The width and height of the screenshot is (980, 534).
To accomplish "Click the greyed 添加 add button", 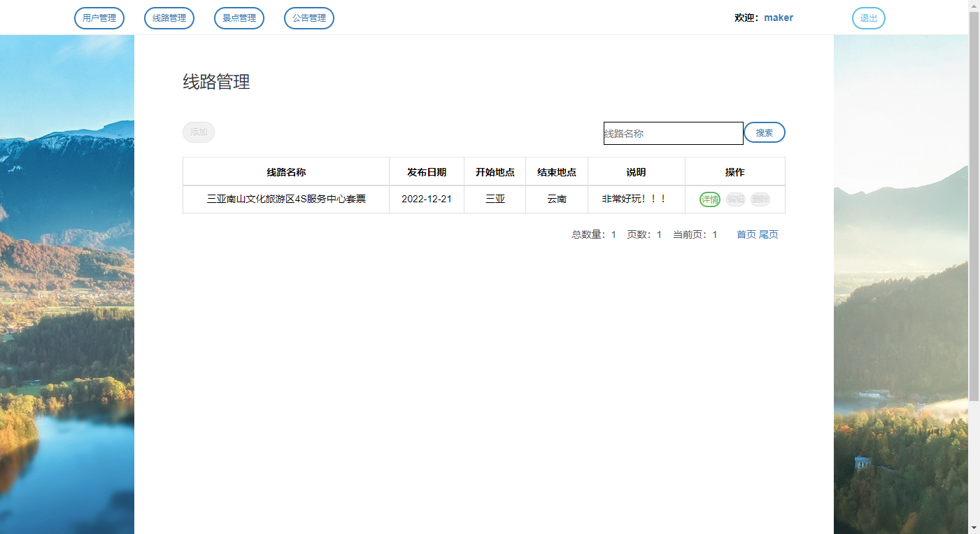I will pyautogui.click(x=199, y=132).
